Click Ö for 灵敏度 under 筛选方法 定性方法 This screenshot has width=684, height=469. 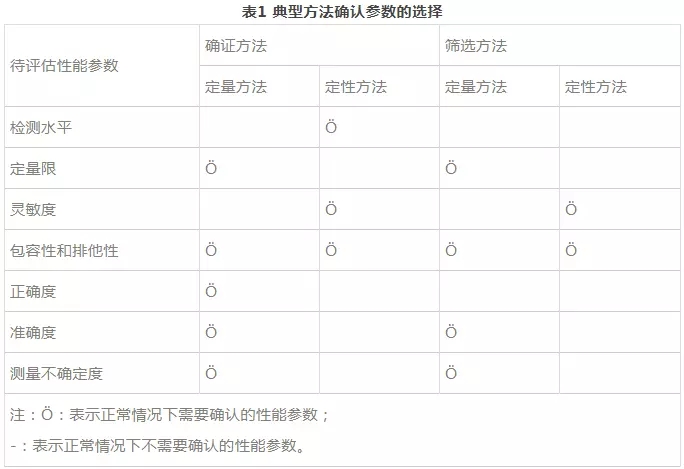571,209
